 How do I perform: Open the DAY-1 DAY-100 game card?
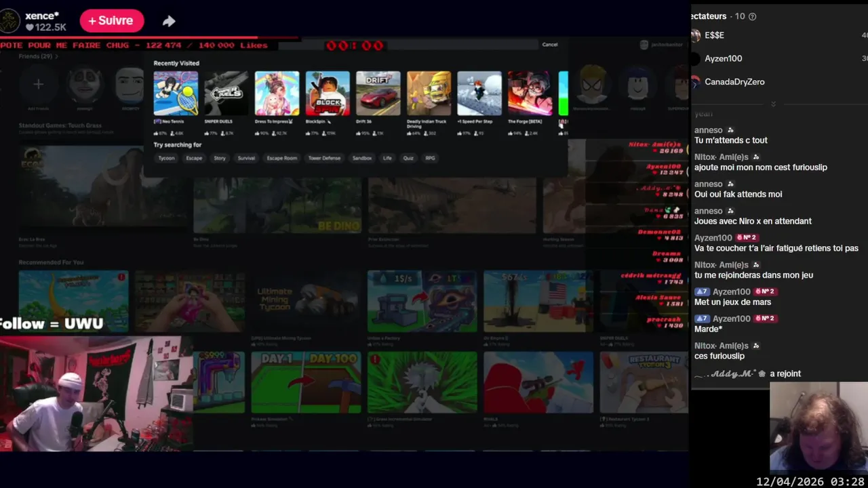point(306,382)
